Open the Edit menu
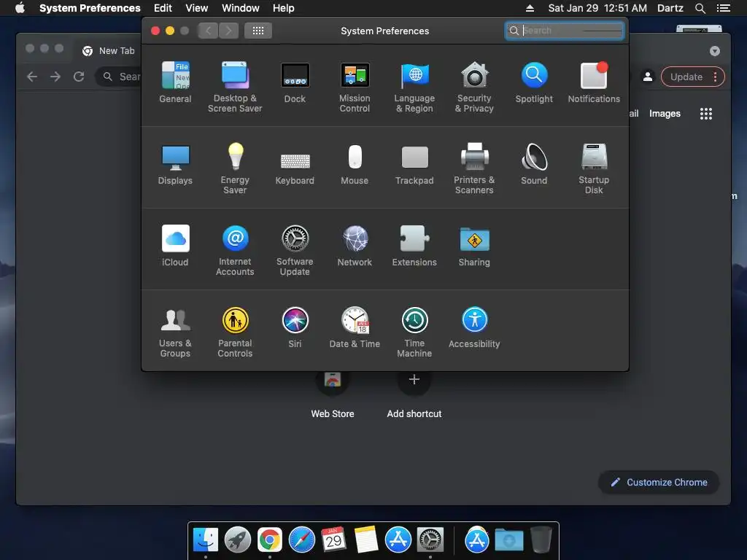The width and height of the screenshot is (747, 560). (163, 8)
